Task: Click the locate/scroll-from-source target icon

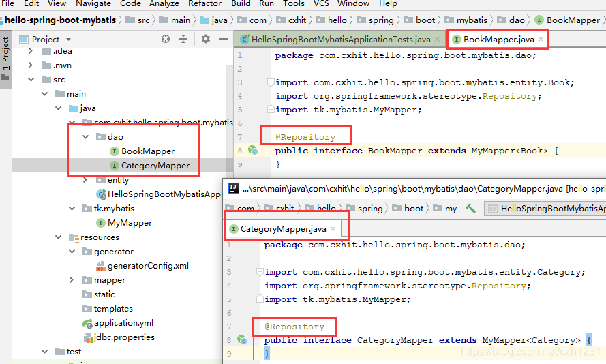Action: pos(166,39)
